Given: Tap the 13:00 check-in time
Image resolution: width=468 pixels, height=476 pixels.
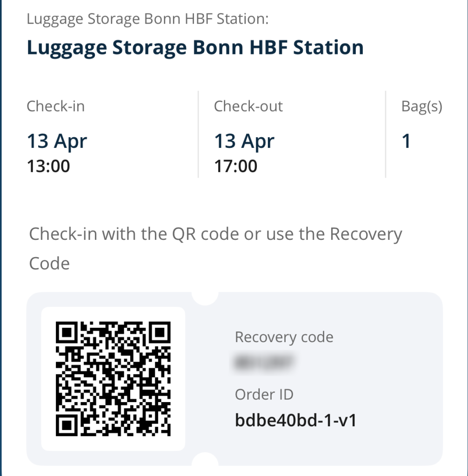Looking at the screenshot, I should 48,166.
